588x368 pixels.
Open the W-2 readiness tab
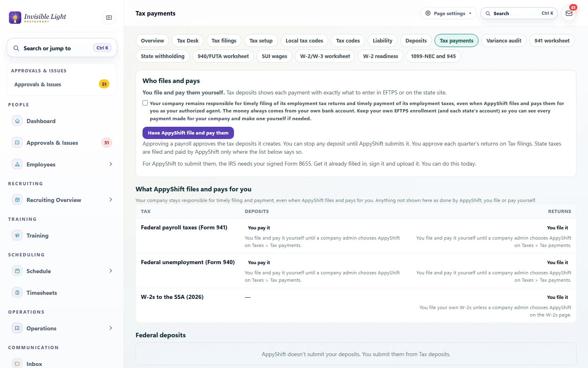pos(381,56)
